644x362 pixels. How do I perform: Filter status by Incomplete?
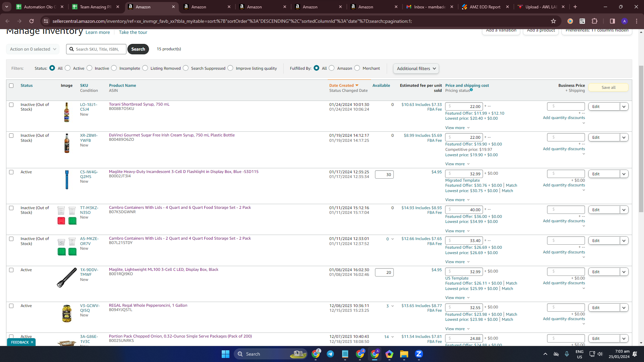coord(114,68)
